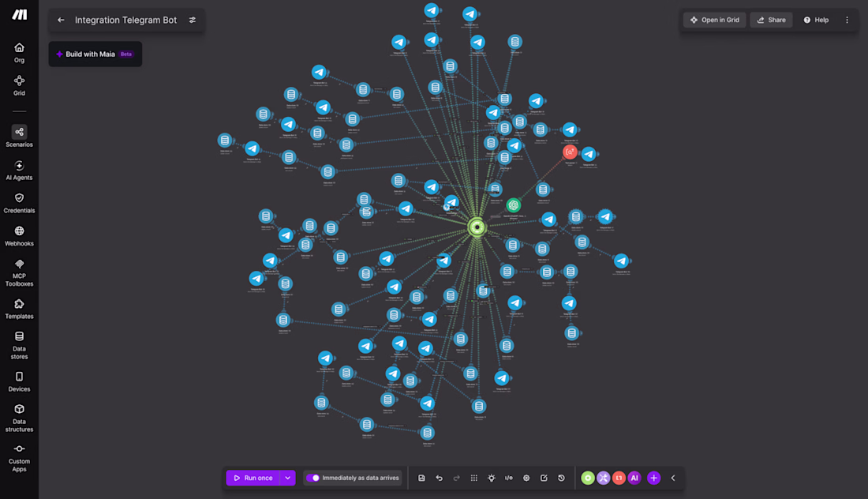Open the version history clock icon
868x499 pixels.
coord(561,478)
